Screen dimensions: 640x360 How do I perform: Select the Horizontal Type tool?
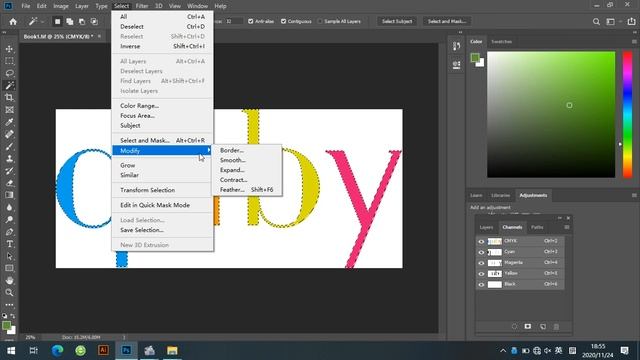(9, 244)
